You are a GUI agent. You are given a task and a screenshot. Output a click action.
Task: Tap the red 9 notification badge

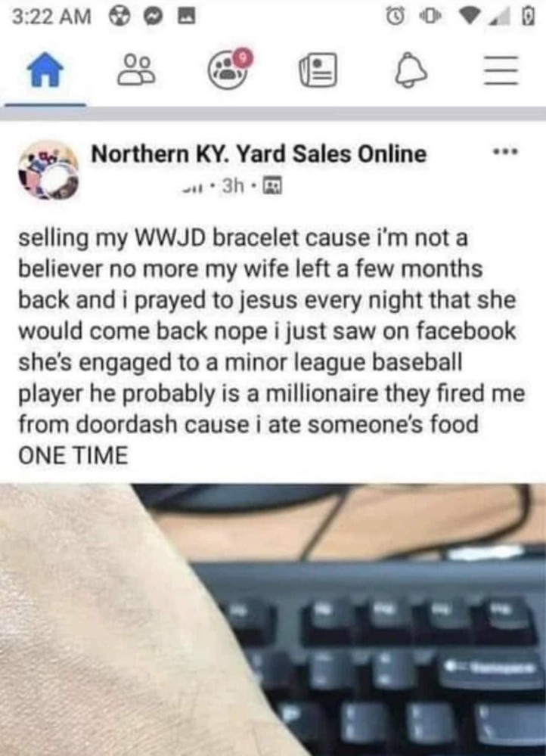tap(244, 58)
